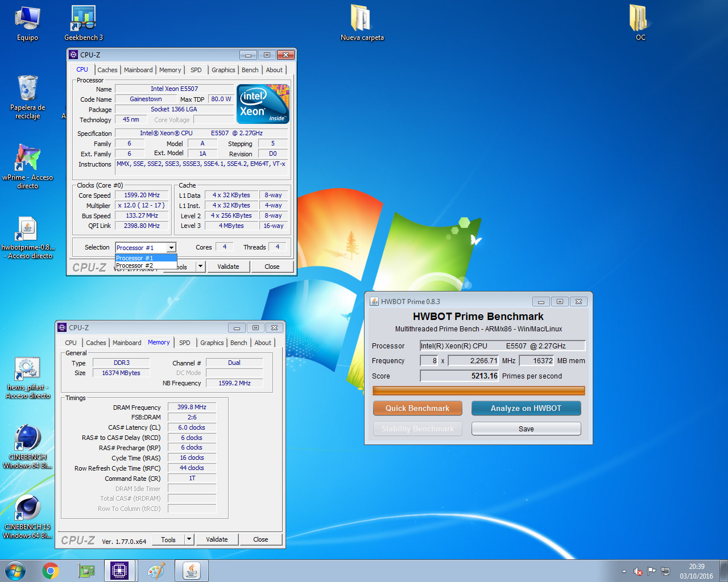Open the Nueva carpeta folder
Screen dimensions: 728x582
362,24
